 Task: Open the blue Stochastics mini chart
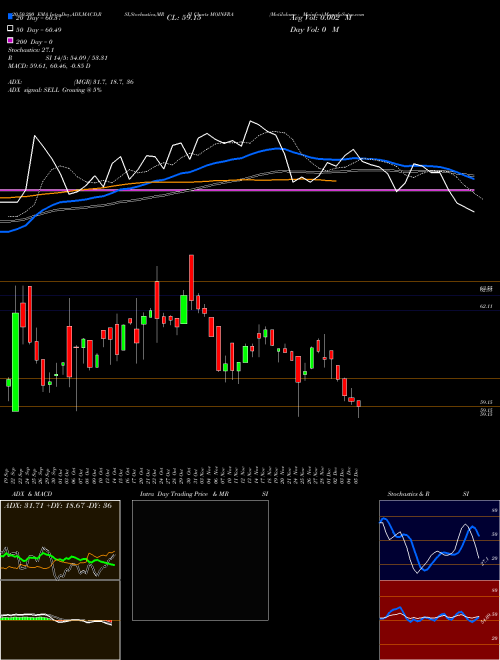click(439, 540)
